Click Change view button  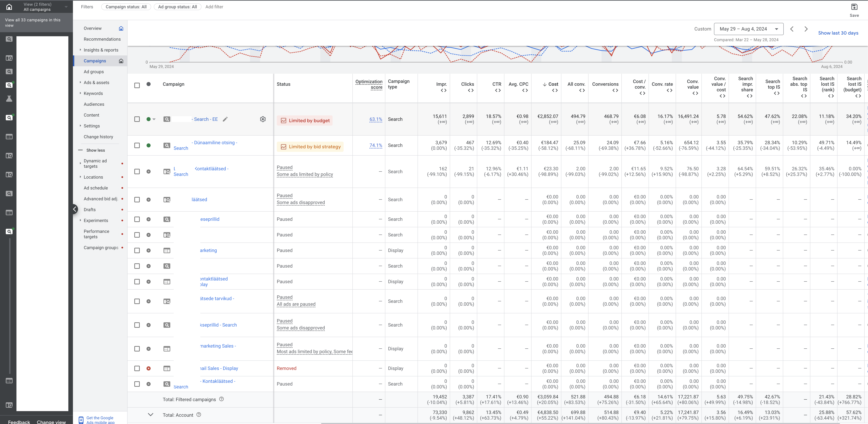tap(51, 422)
